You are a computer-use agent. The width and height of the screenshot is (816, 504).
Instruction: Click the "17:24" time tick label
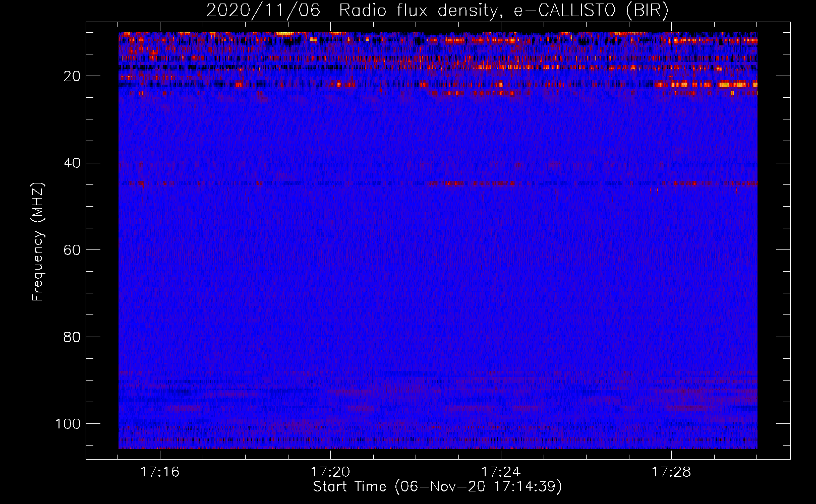point(501,472)
